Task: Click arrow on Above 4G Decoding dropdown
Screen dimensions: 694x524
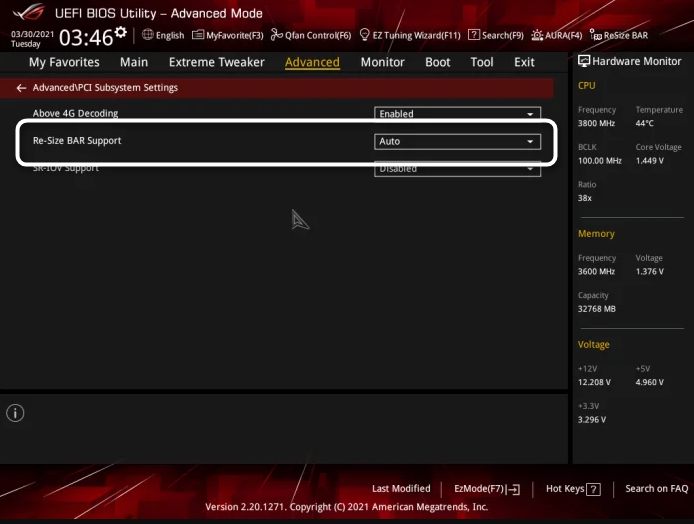Action: (530, 114)
